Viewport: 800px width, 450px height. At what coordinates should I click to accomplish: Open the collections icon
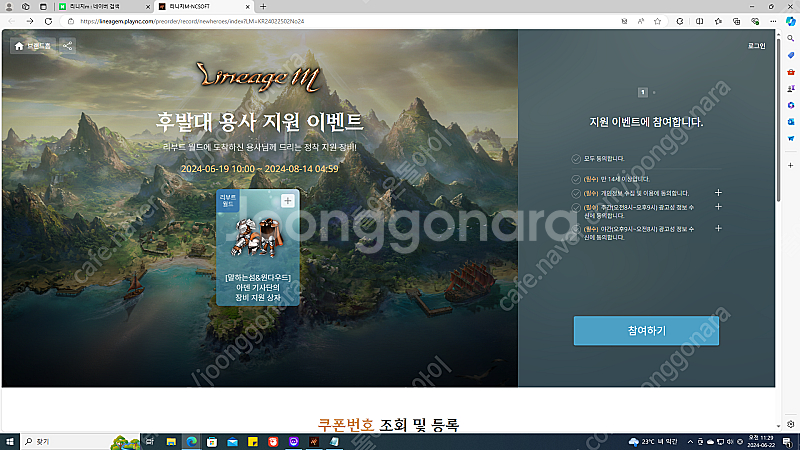737,21
